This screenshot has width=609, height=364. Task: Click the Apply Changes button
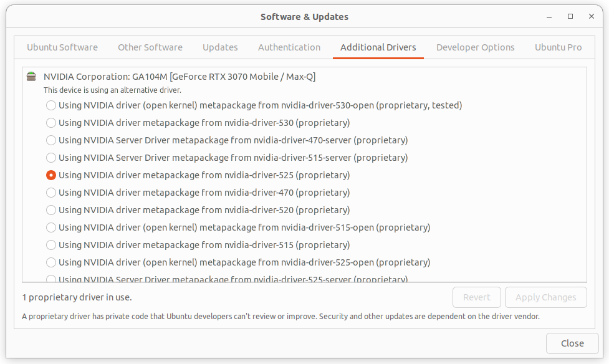pyautogui.click(x=545, y=297)
